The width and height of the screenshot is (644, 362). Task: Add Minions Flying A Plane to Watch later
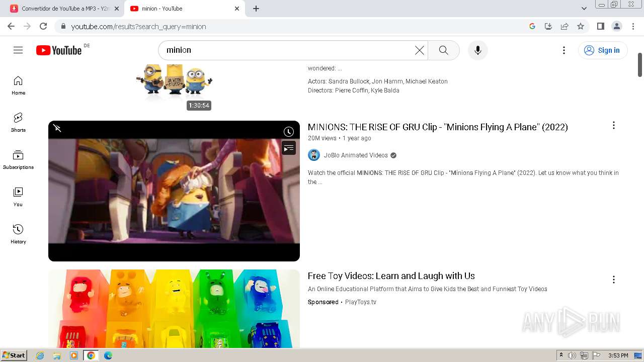pos(289,132)
